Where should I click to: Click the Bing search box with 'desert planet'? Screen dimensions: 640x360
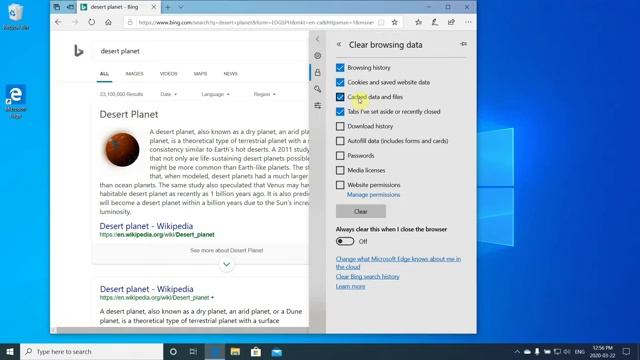[200, 51]
